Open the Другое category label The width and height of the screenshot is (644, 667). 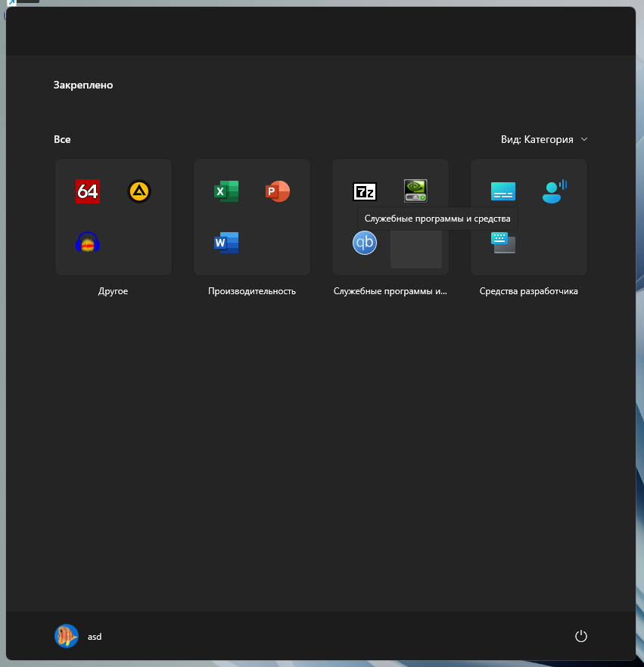pos(114,291)
